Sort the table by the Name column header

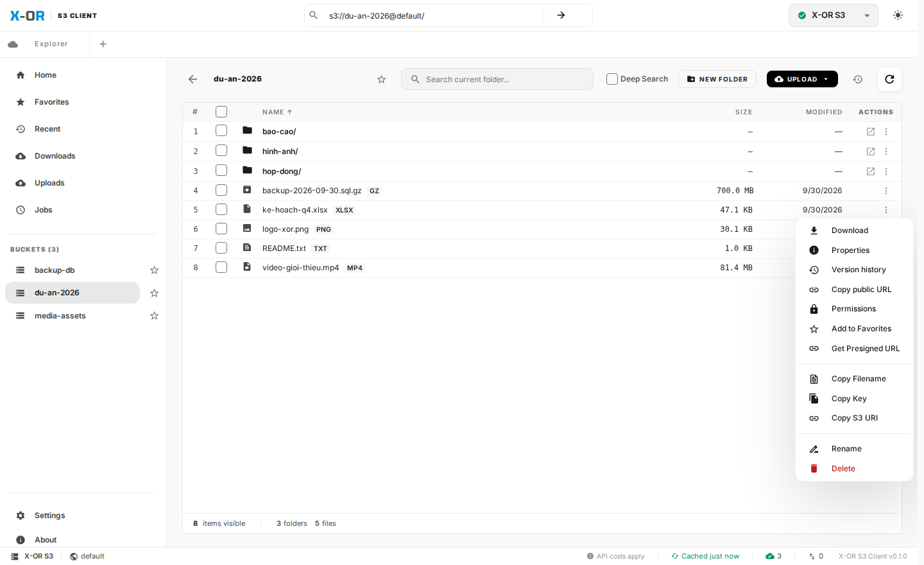coord(277,112)
